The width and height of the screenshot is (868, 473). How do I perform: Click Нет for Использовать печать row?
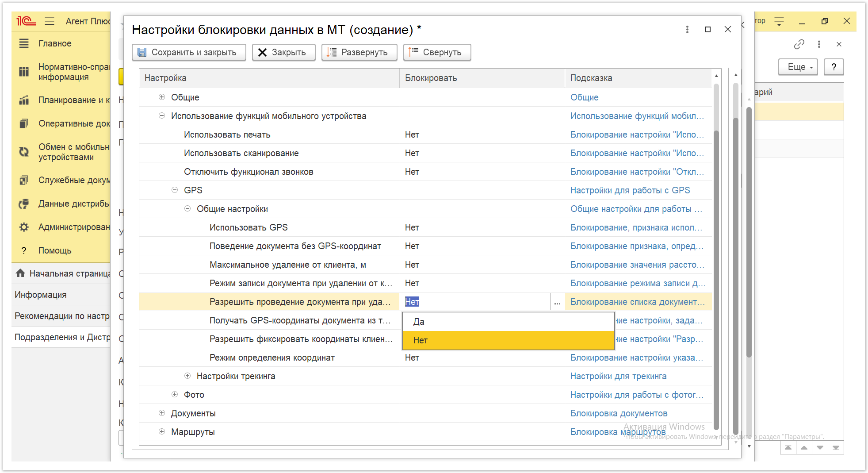[412, 135]
